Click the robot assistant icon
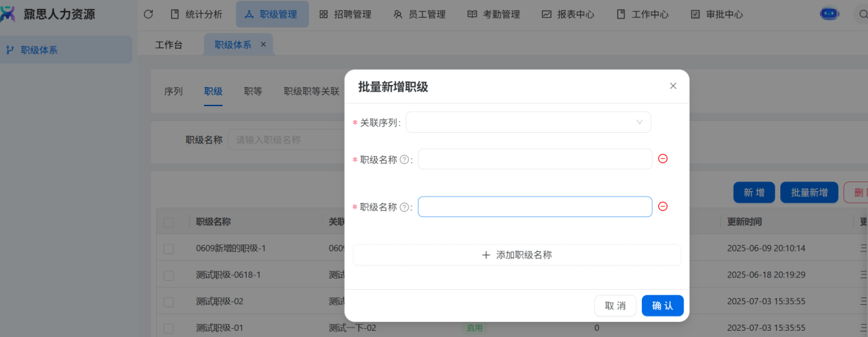868x337 pixels. 829,14
